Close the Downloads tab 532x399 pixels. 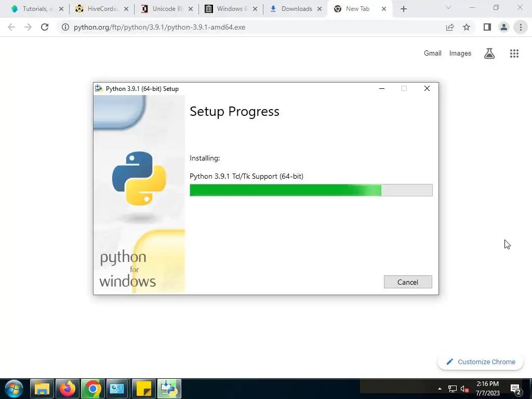click(320, 9)
